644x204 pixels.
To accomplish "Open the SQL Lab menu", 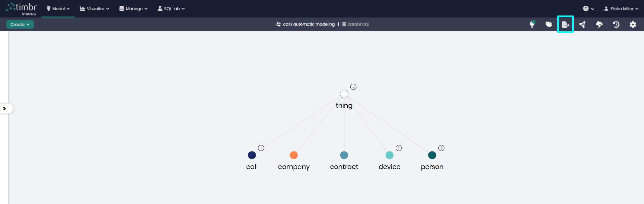I will click(x=171, y=9).
